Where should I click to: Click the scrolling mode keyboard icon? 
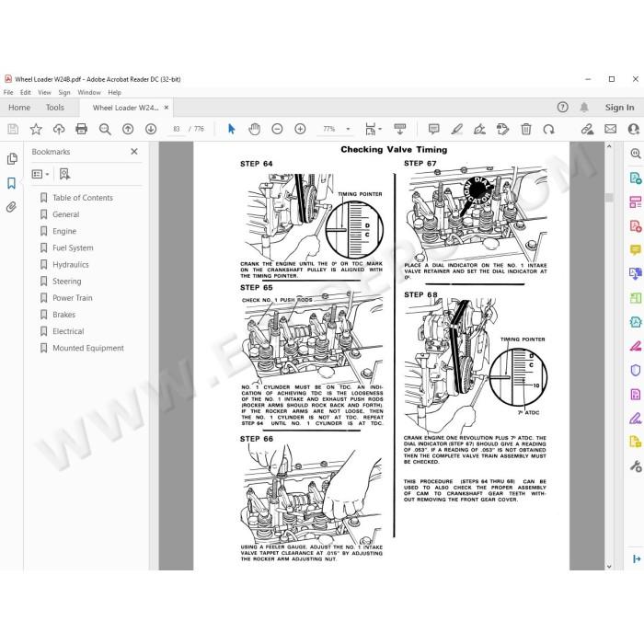tap(399, 129)
